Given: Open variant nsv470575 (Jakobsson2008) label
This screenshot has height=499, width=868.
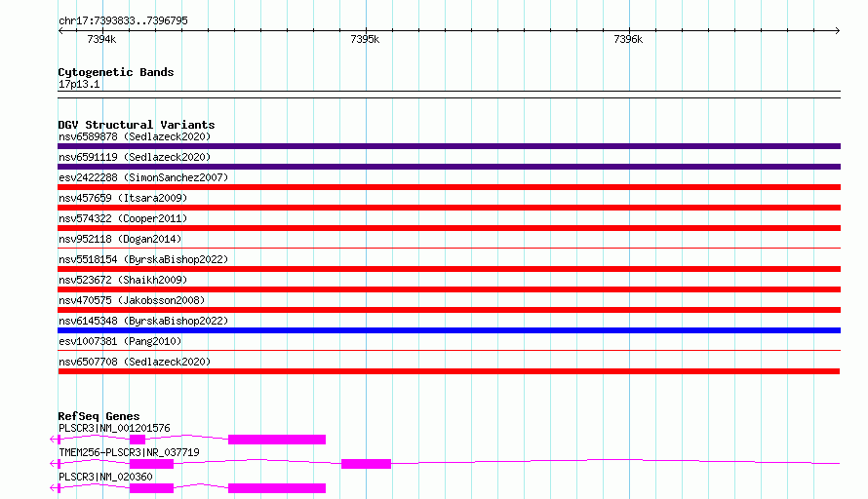Looking at the screenshot, I should click(132, 300).
